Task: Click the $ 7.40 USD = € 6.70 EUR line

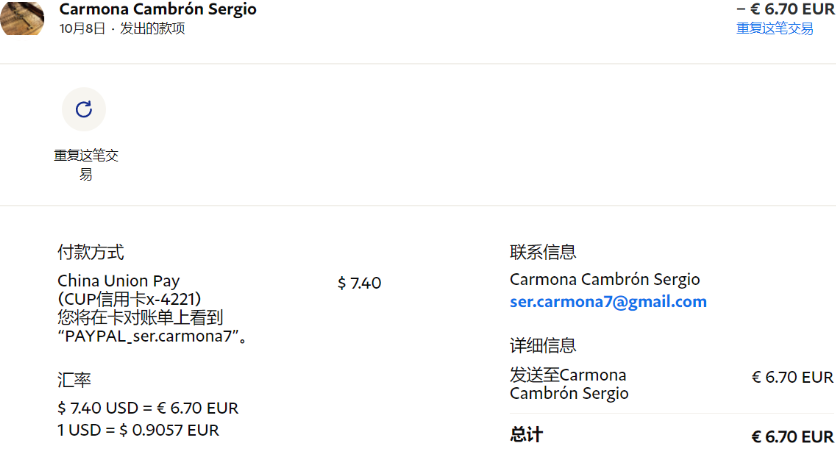Action: tap(148, 408)
